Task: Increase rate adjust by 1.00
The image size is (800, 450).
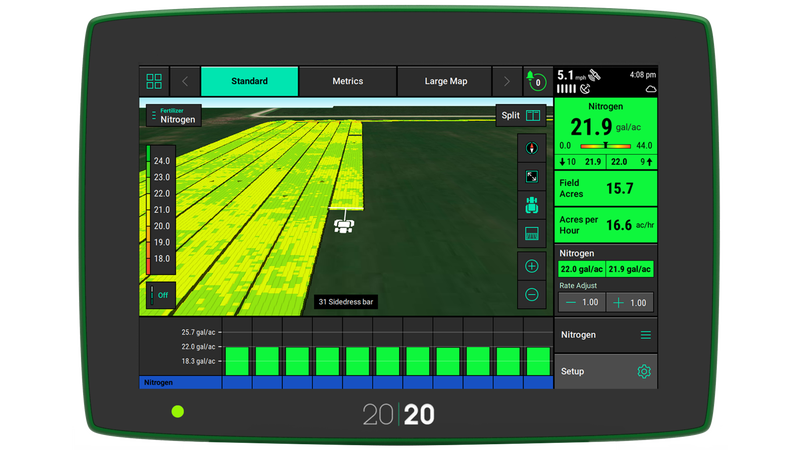Action: point(630,302)
